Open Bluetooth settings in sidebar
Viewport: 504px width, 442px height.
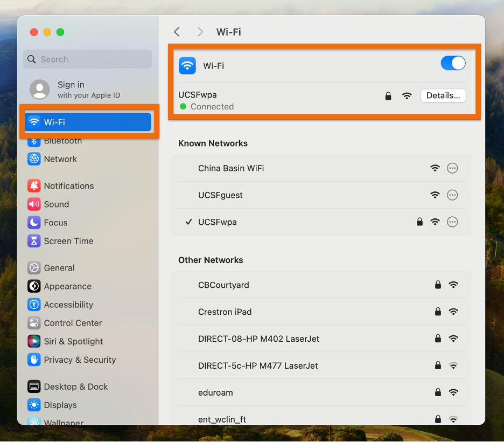[x=62, y=141]
